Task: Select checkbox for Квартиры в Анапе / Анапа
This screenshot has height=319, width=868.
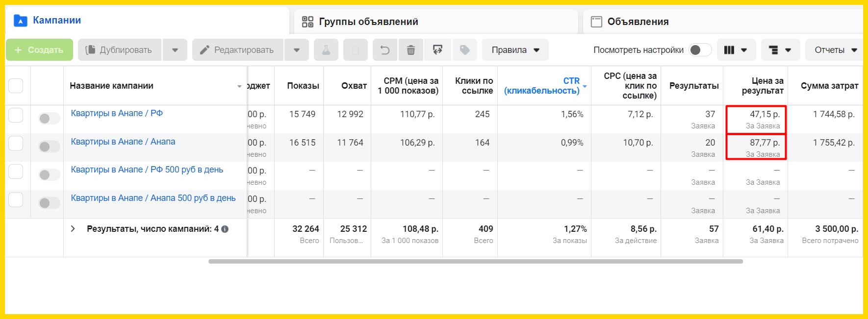Action: 16,144
